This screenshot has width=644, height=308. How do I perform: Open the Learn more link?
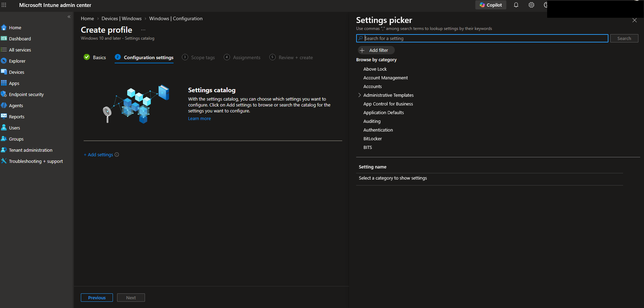(x=199, y=119)
